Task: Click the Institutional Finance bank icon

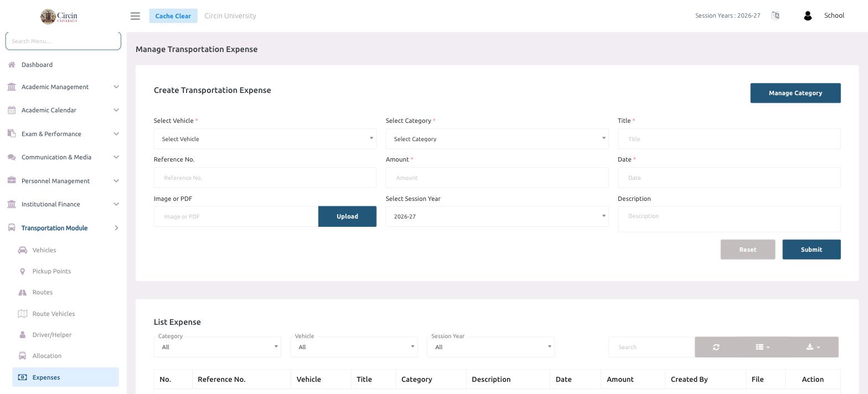Action: pyautogui.click(x=12, y=204)
